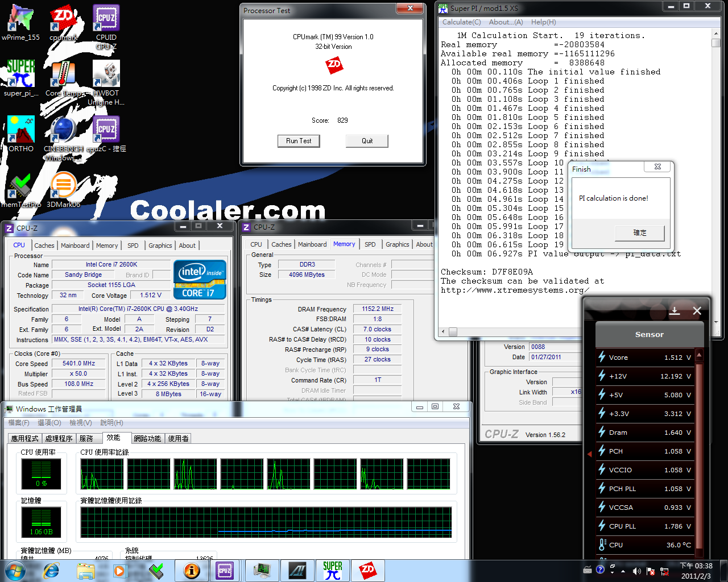The image size is (728, 582).
Task: Open the cpuzC shortcut on the desktop
Action: 106,134
